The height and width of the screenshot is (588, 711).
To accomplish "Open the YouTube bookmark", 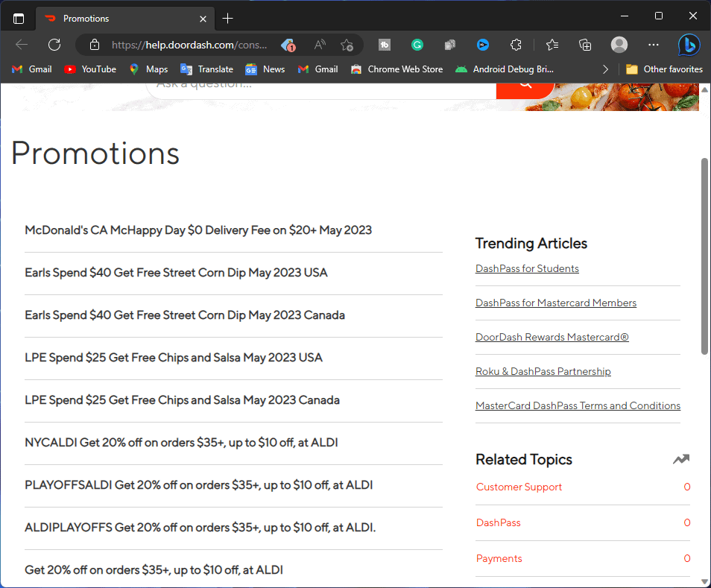I will point(90,69).
